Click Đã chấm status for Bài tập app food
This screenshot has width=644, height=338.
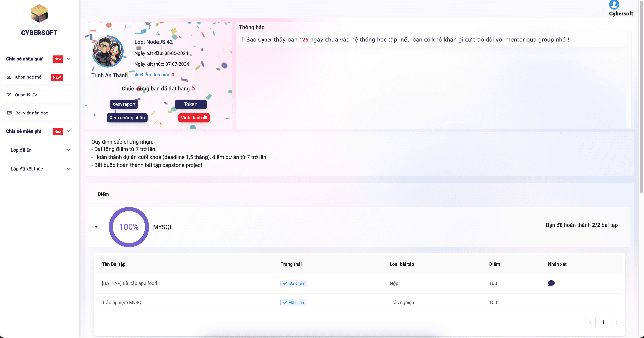[x=294, y=283]
